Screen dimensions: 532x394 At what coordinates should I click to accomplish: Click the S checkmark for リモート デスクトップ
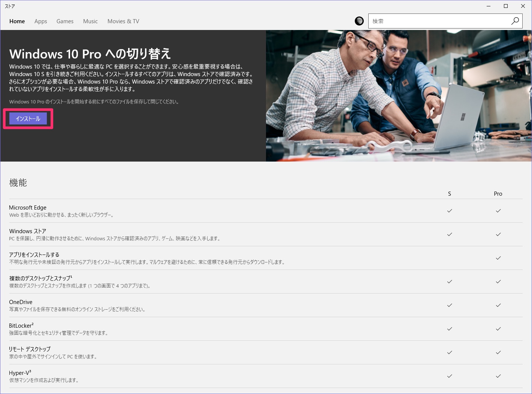450,352
